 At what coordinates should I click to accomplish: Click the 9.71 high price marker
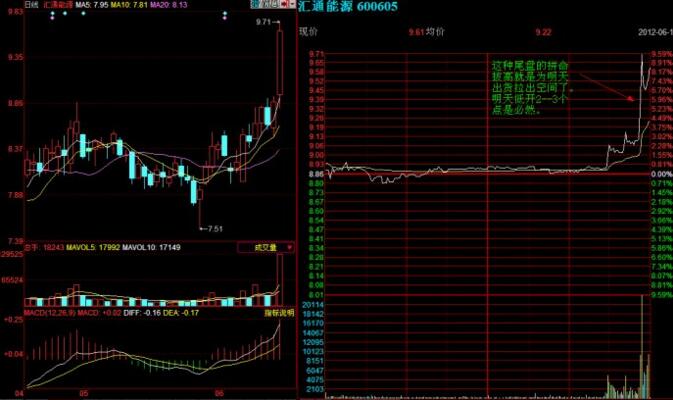pos(263,22)
